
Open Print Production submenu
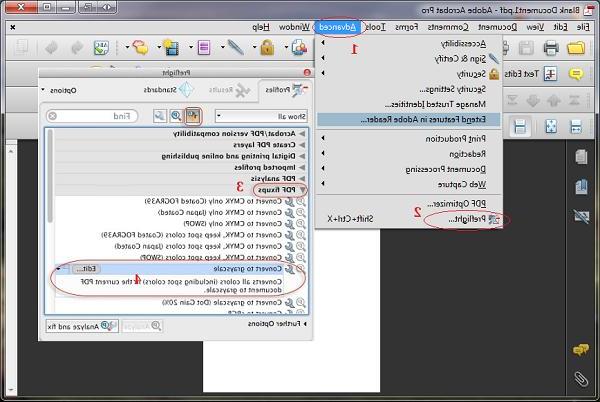pyautogui.click(x=409, y=138)
